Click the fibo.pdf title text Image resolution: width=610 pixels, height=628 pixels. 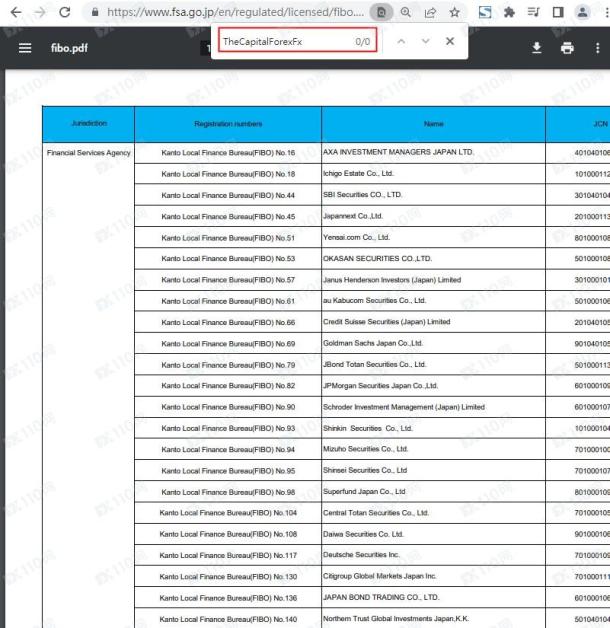tap(69, 48)
